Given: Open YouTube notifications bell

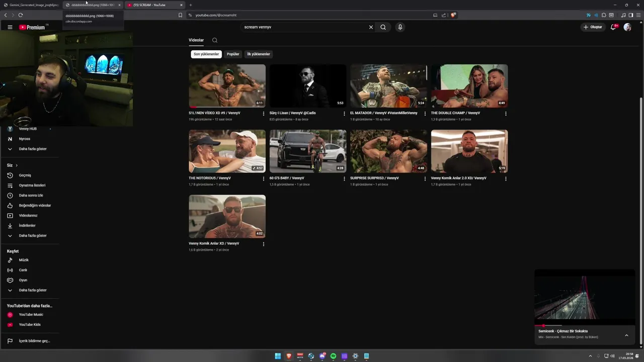Looking at the screenshot, I should coord(613,27).
